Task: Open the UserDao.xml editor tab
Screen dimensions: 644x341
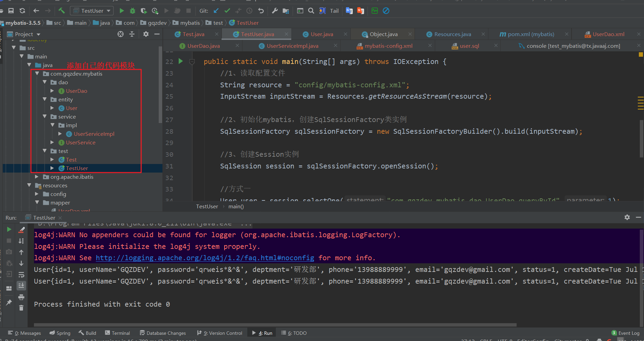Action: [x=608, y=34]
